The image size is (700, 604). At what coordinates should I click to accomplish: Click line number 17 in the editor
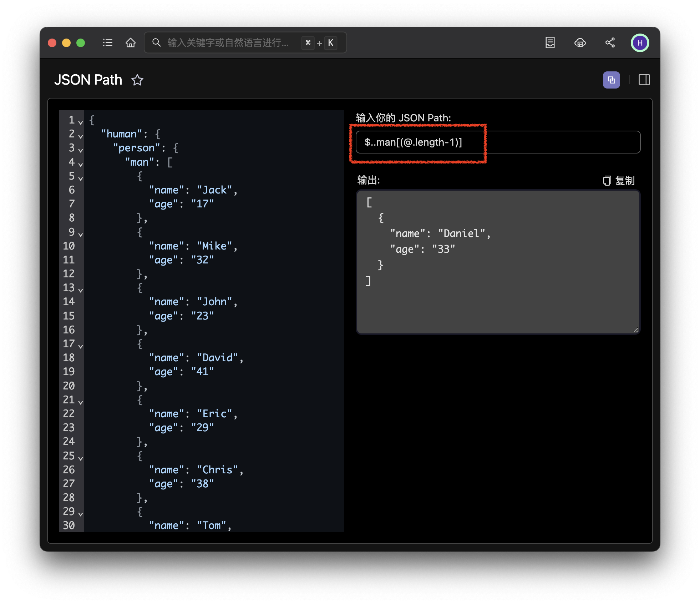coord(68,344)
